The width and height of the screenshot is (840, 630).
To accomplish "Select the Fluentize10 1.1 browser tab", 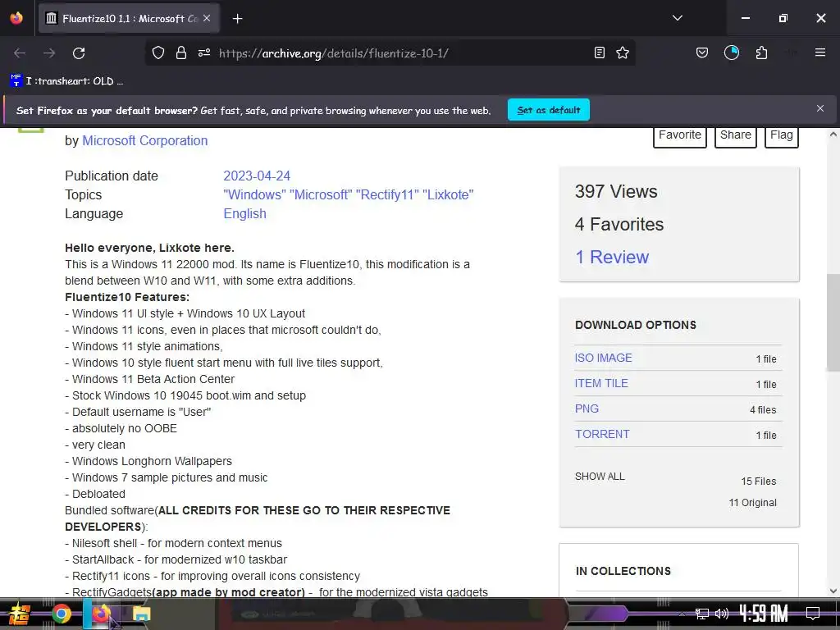I will 129,19.
